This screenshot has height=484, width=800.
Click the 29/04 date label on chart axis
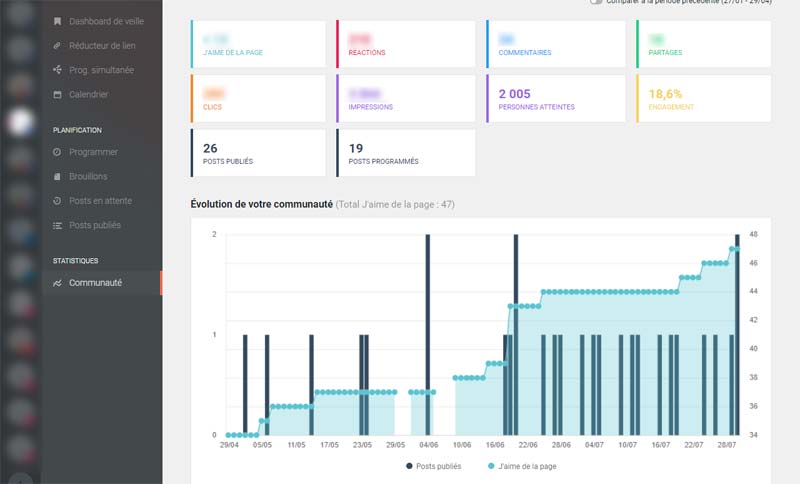[x=229, y=445]
